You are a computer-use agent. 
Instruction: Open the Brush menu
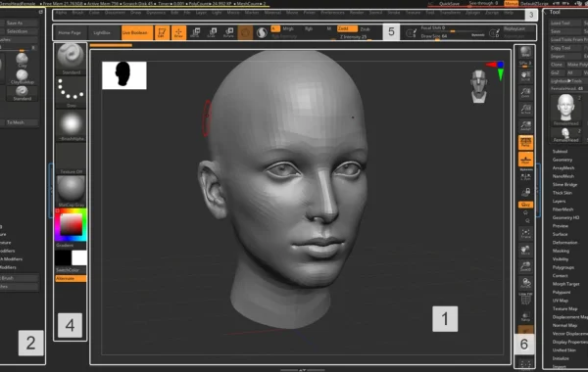click(x=77, y=13)
